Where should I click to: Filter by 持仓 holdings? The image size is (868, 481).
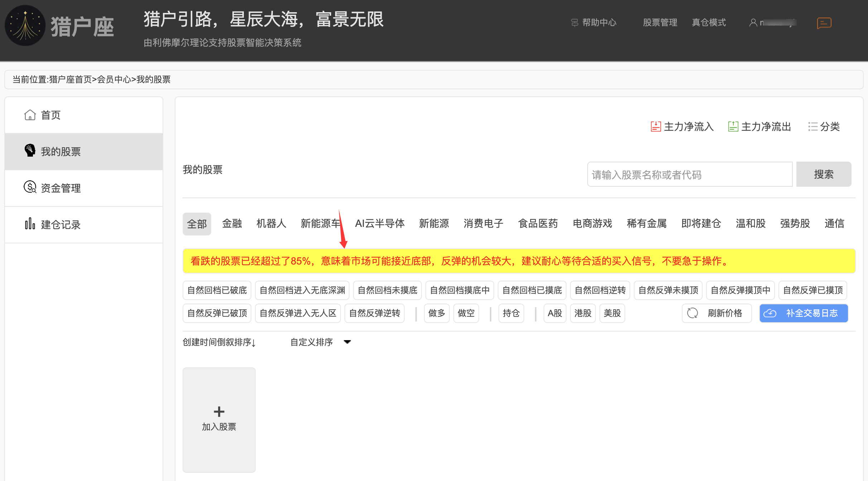511,313
